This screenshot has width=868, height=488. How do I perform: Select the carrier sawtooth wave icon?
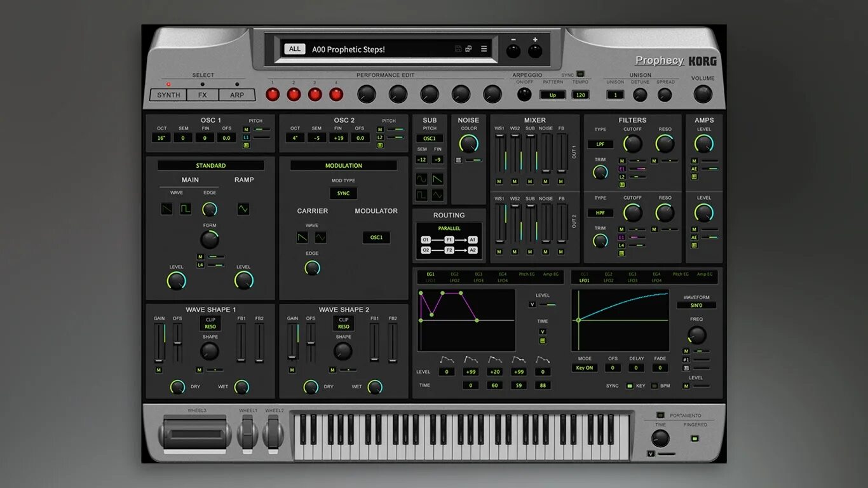coord(302,237)
